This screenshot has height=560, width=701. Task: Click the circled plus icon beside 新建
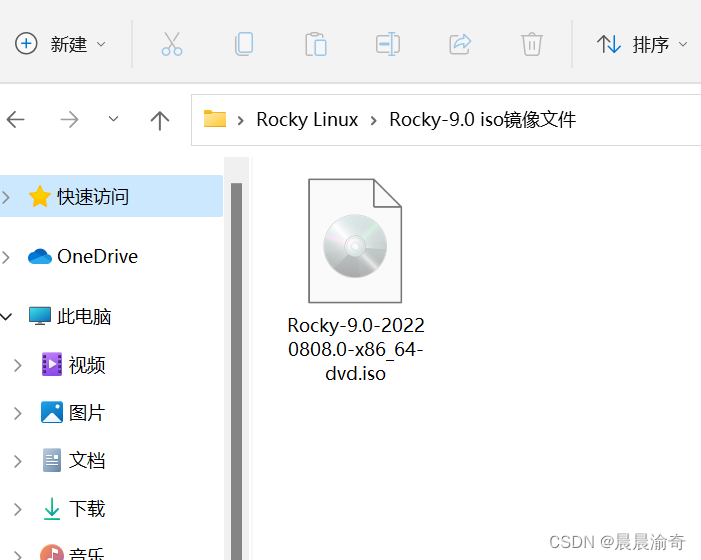26,44
